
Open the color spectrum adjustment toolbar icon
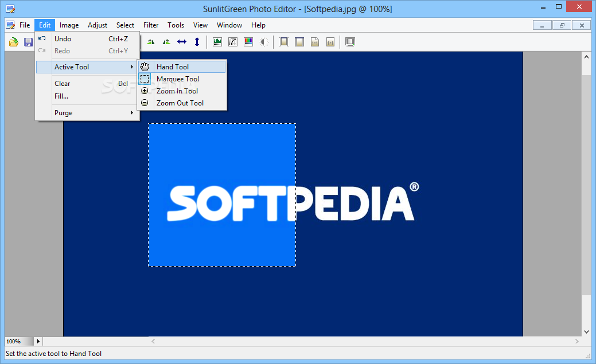(248, 42)
